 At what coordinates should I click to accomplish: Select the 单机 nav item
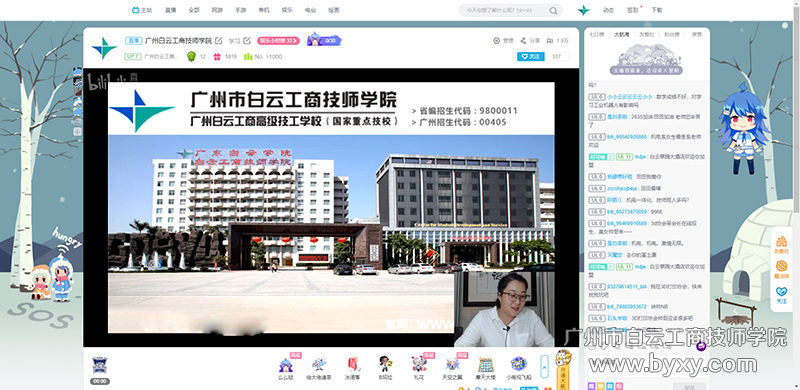click(264, 10)
